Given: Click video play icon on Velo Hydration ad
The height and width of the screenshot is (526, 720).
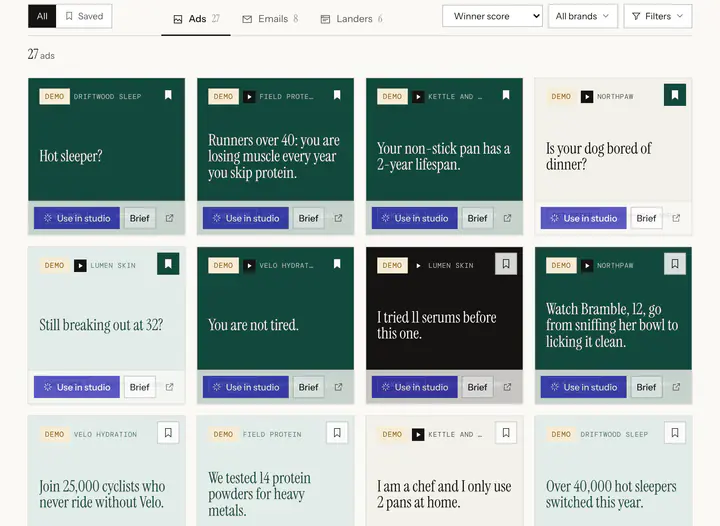Looking at the screenshot, I should (x=249, y=265).
